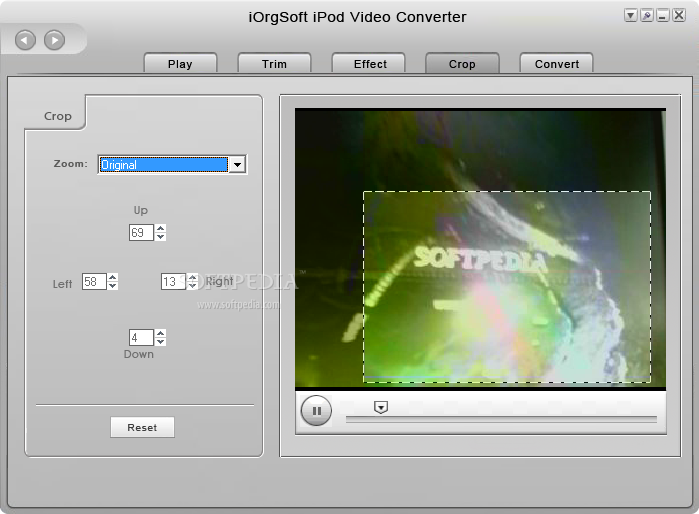Select the Crop panel tab label
The width and height of the screenshot is (699, 514).
(58, 116)
